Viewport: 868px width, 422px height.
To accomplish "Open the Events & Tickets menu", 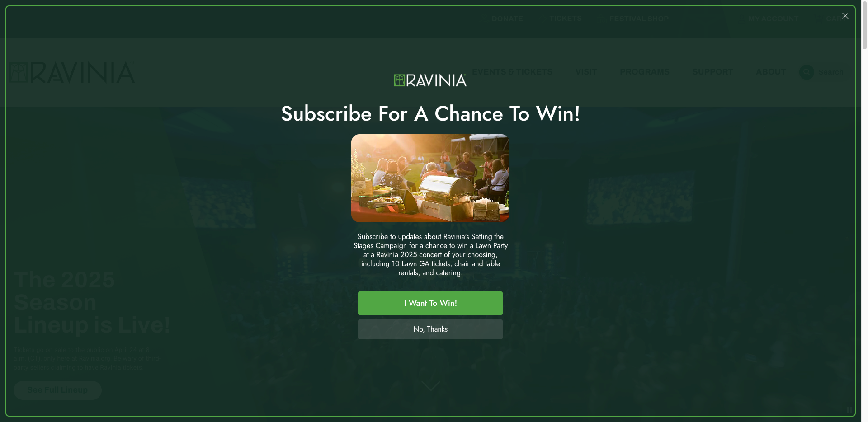I will click(512, 72).
